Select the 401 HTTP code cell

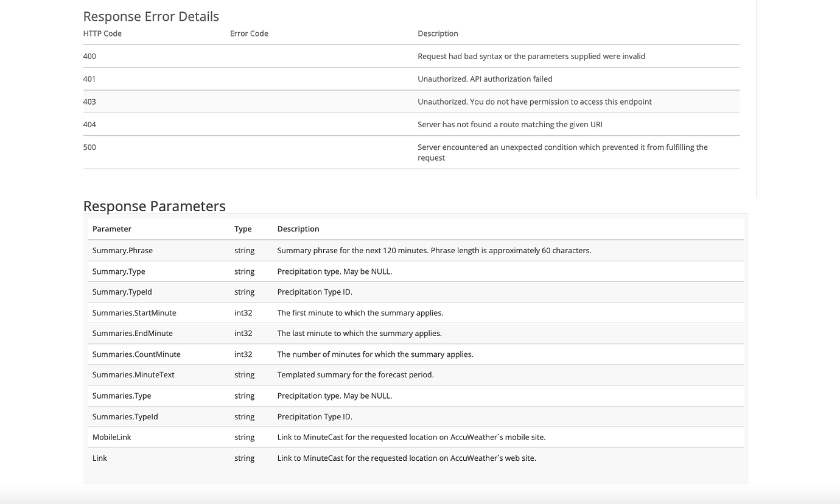[89, 79]
